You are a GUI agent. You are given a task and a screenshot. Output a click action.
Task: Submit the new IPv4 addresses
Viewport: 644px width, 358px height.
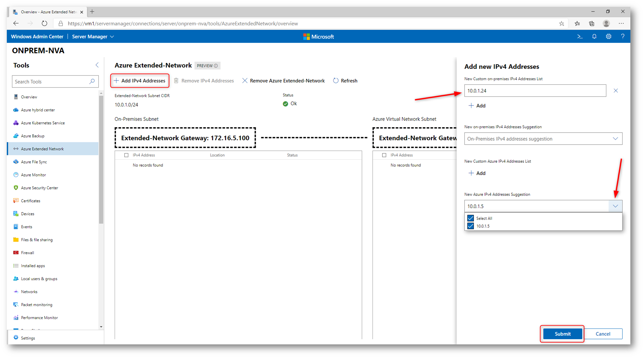pos(562,333)
